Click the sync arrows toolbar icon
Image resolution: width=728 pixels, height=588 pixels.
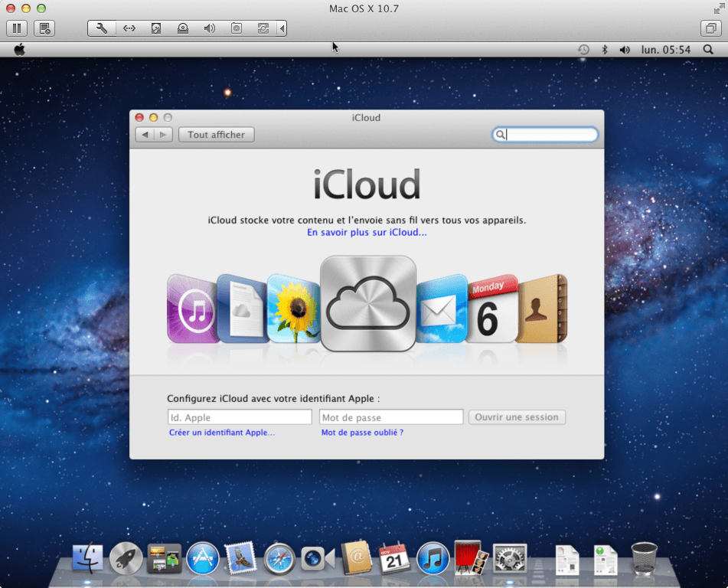[263, 28]
